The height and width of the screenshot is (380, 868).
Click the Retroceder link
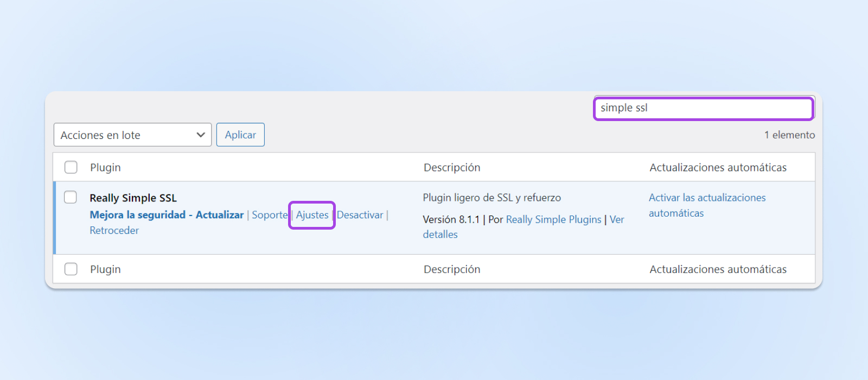click(114, 230)
